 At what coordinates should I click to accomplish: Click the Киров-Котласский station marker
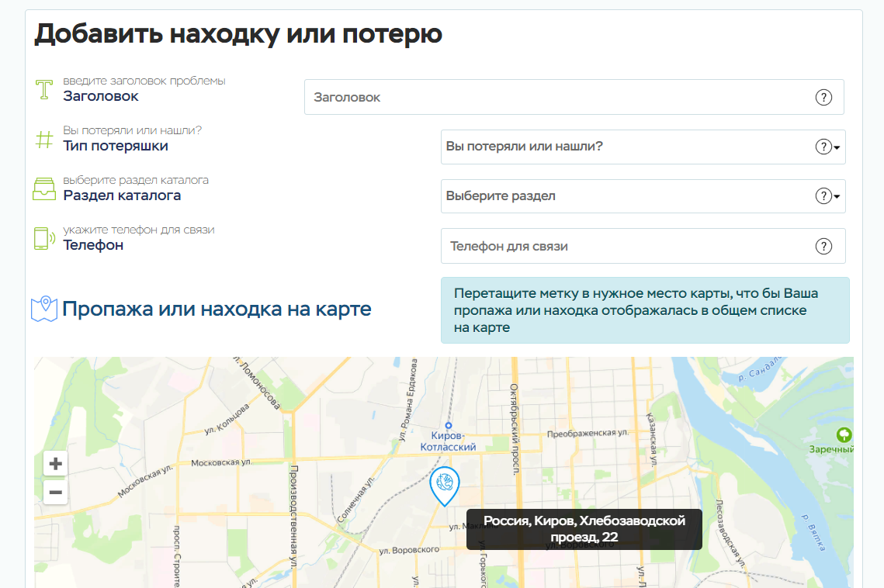coord(448,426)
